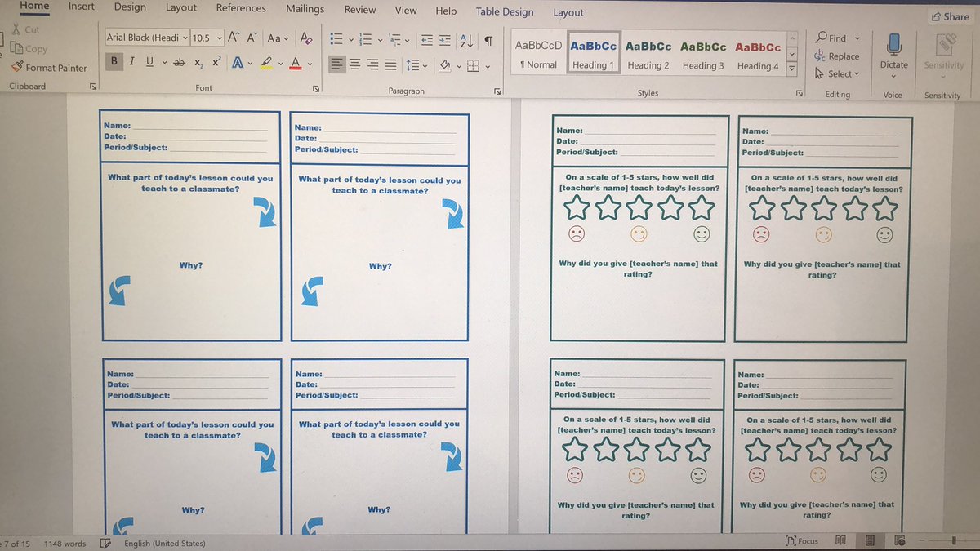Image resolution: width=980 pixels, height=551 pixels.
Task: Activate the Format Painter brush
Action: tap(17, 68)
